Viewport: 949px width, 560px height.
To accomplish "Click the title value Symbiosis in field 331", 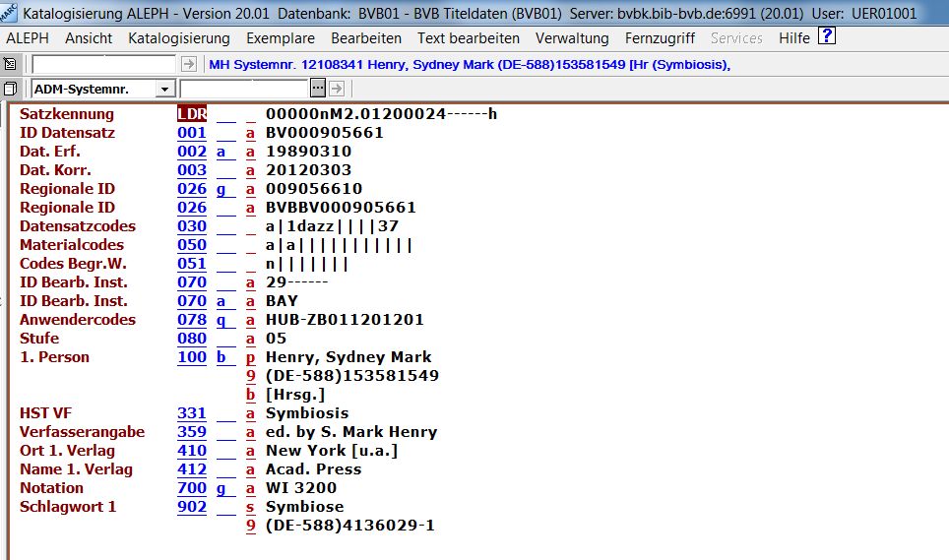I will tap(307, 413).
